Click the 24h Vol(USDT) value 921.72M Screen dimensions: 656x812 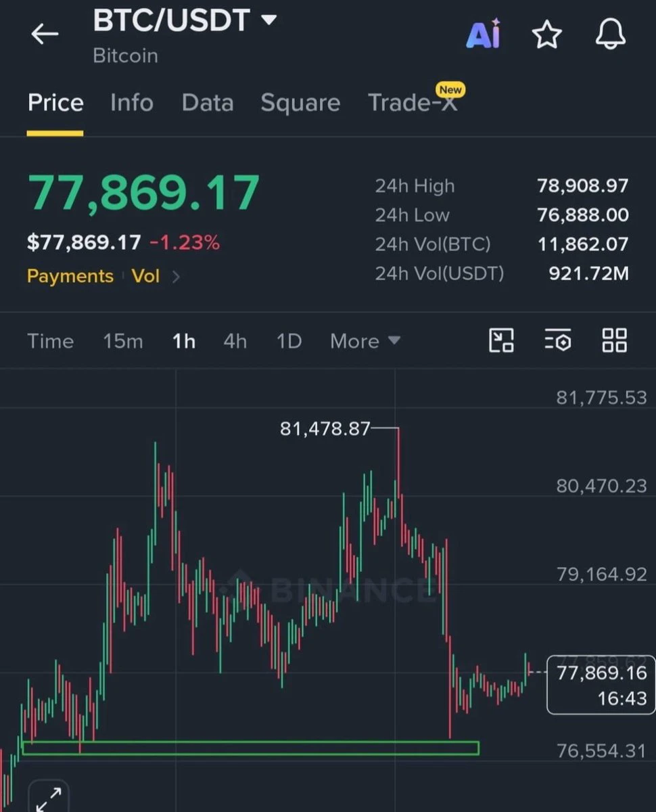tap(588, 273)
